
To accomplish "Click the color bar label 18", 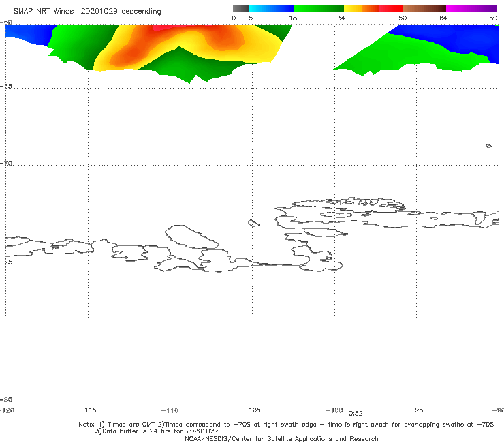I will (293, 18).
